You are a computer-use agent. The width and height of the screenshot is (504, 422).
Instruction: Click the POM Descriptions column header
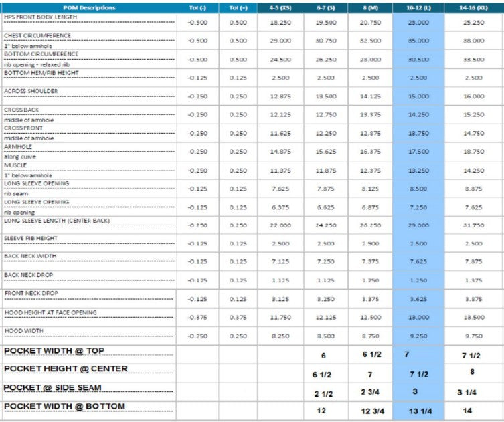pyautogui.click(x=88, y=8)
